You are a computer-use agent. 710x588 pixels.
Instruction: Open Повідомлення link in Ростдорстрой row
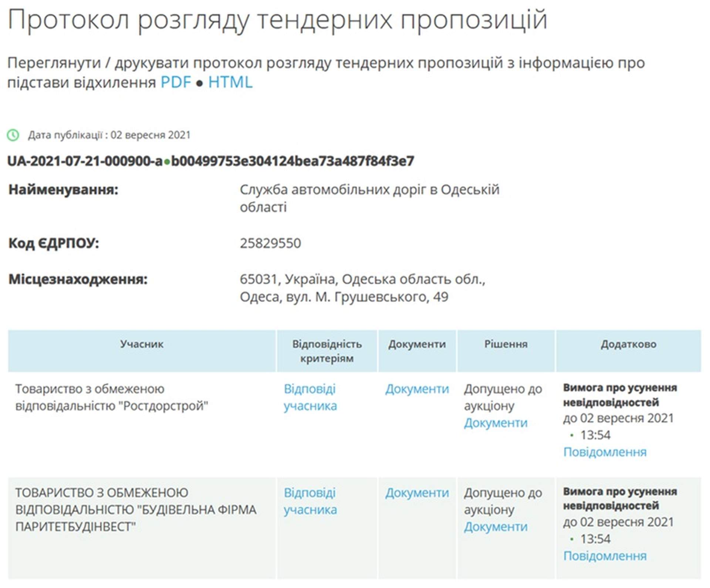coord(605,451)
